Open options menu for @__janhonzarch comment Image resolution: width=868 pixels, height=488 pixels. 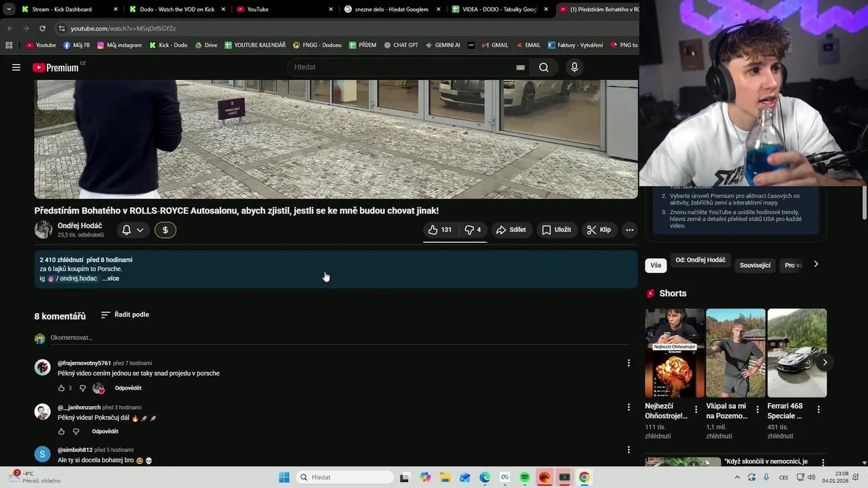coord(629,407)
